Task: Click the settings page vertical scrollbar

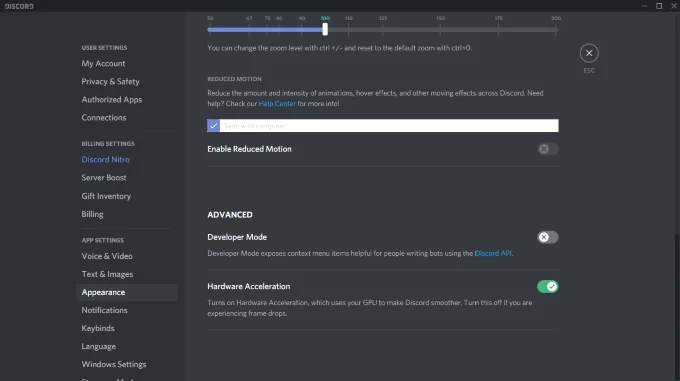Action: (x=677, y=307)
